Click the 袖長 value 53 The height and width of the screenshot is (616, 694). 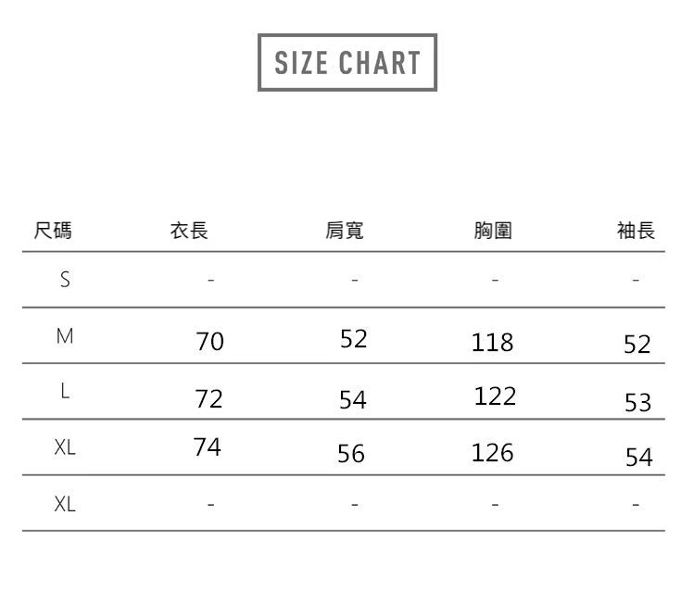coord(637,402)
